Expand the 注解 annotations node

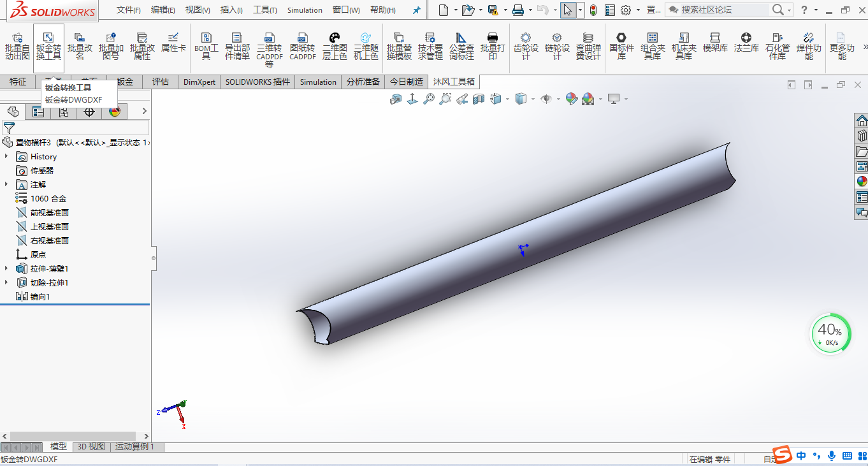click(6, 184)
